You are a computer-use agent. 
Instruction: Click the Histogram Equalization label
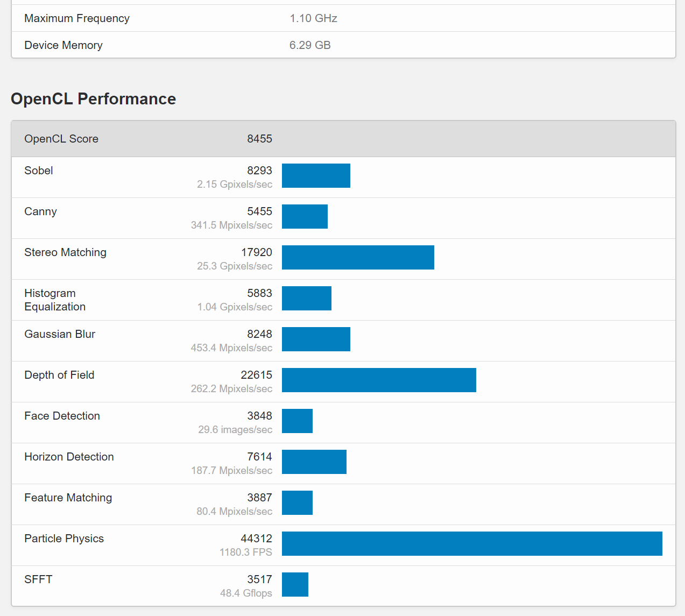point(55,300)
